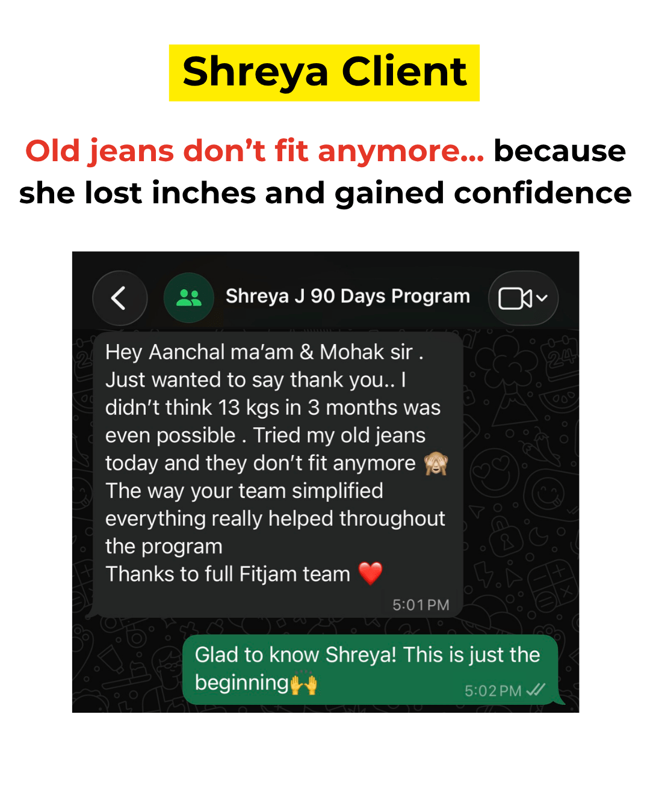Click the line 'she lost inches and gained confidence'
The image size is (650, 812).
click(x=325, y=193)
